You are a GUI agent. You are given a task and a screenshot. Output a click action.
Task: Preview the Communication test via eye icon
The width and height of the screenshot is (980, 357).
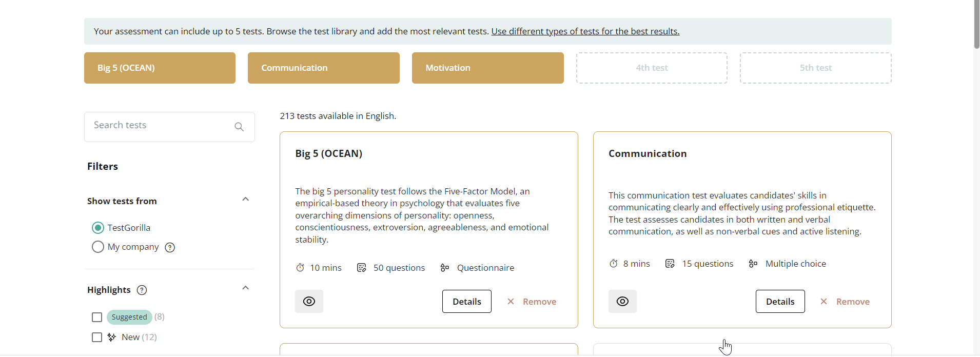pos(622,302)
